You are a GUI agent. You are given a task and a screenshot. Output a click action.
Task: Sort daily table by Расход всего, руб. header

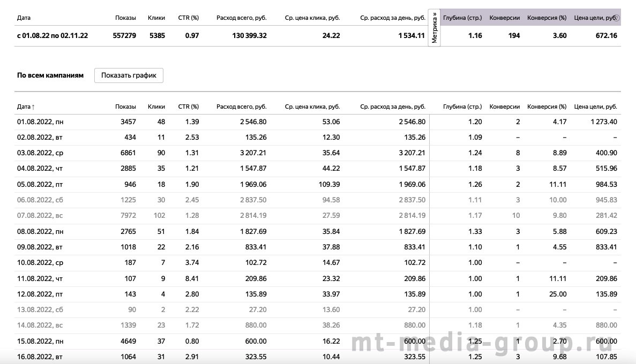click(241, 107)
